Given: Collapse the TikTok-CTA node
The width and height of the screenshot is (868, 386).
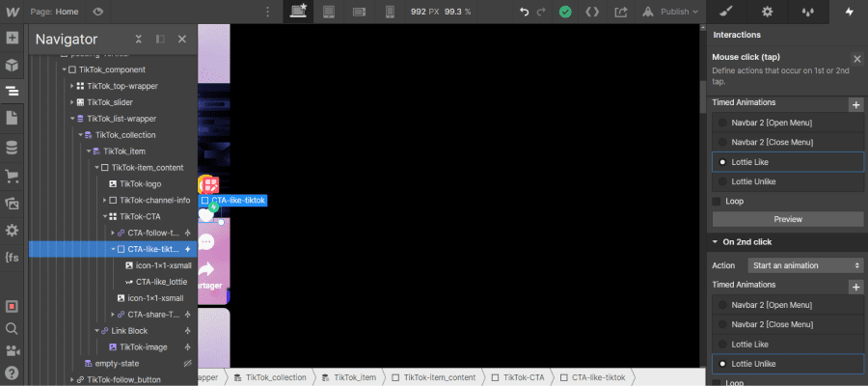Looking at the screenshot, I should (104, 216).
